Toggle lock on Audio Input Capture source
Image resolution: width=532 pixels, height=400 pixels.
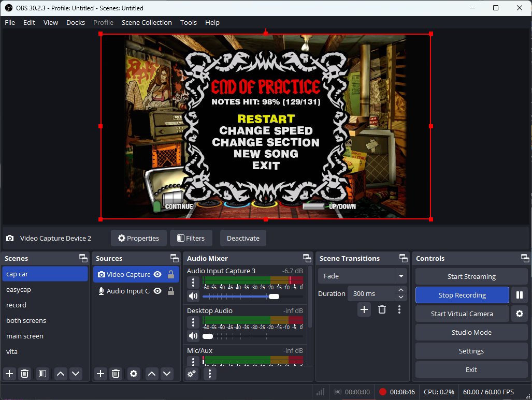(x=171, y=291)
